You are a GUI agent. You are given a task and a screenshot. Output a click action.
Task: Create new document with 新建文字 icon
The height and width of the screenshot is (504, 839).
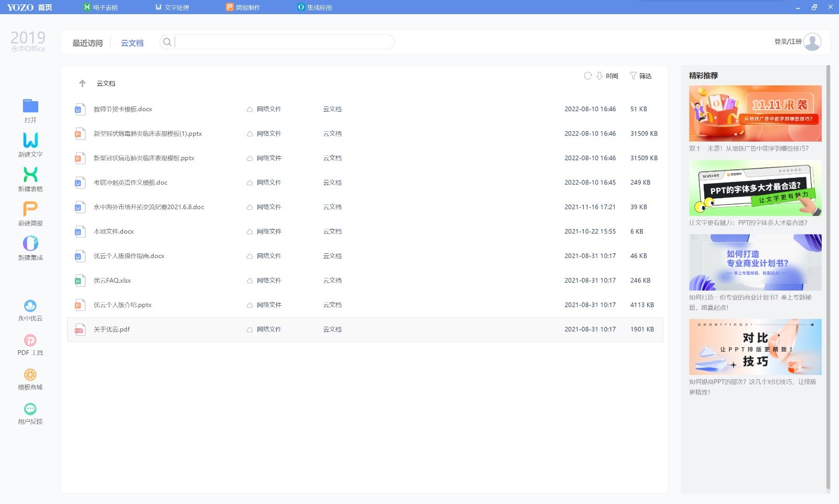pos(30,141)
